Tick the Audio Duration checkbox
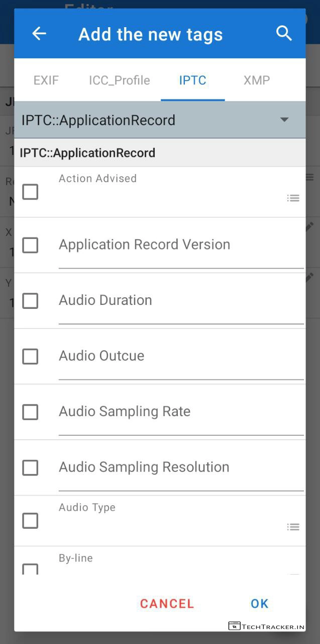The image size is (320, 644). pyautogui.click(x=30, y=301)
